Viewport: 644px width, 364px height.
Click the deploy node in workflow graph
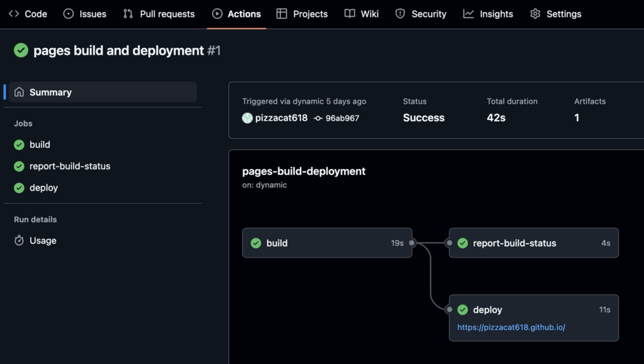coord(534,317)
